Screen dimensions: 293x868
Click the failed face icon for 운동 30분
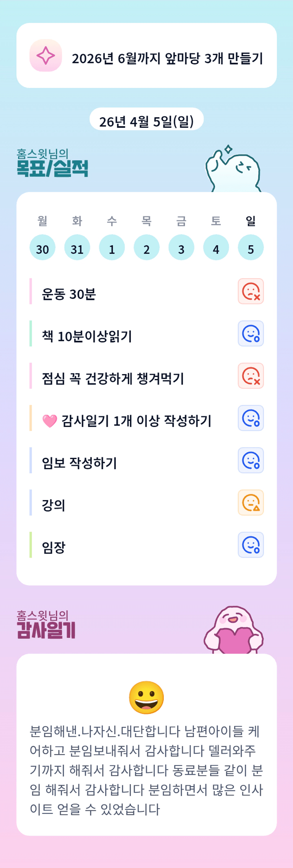coord(250,291)
